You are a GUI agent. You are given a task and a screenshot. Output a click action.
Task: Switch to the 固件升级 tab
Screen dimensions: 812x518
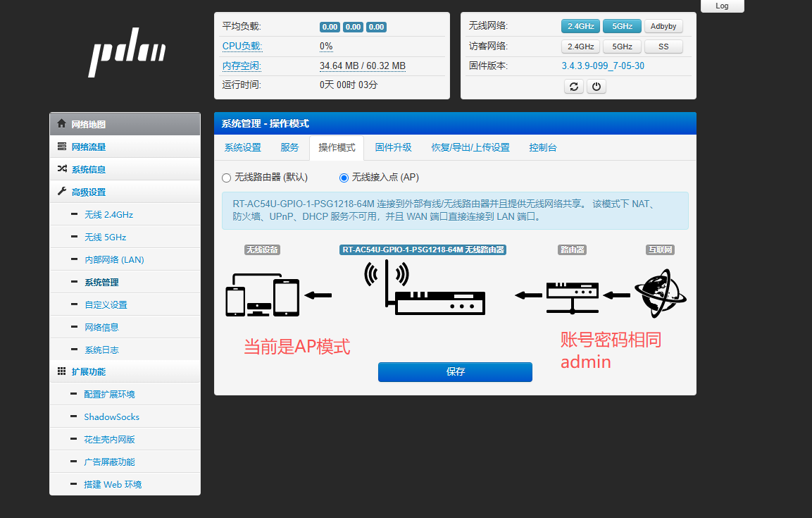(x=393, y=147)
